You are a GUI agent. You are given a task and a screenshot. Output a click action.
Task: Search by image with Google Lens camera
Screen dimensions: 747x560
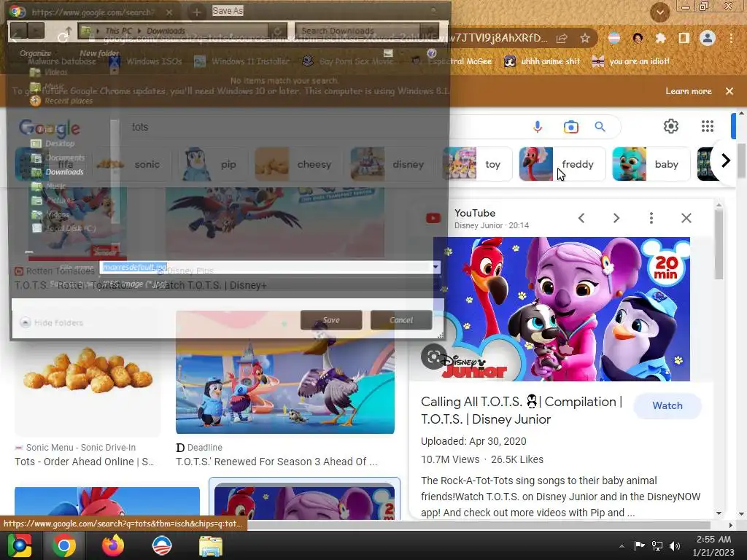[570, 127]
